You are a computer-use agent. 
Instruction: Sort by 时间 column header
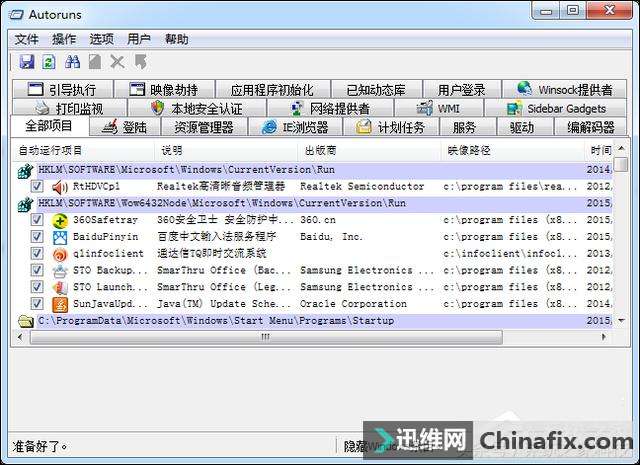[599, 151]
